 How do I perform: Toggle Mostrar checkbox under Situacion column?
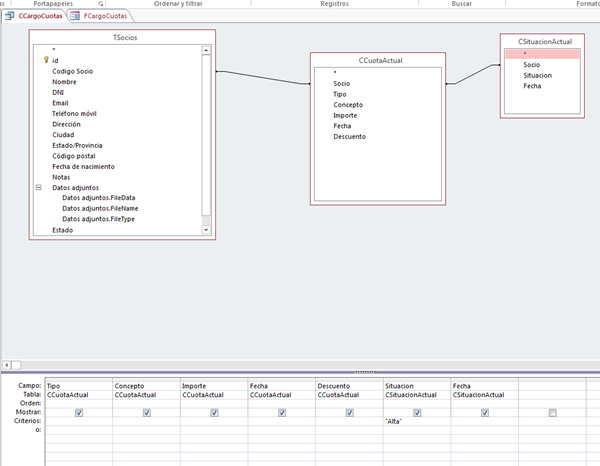click(416, 413)
